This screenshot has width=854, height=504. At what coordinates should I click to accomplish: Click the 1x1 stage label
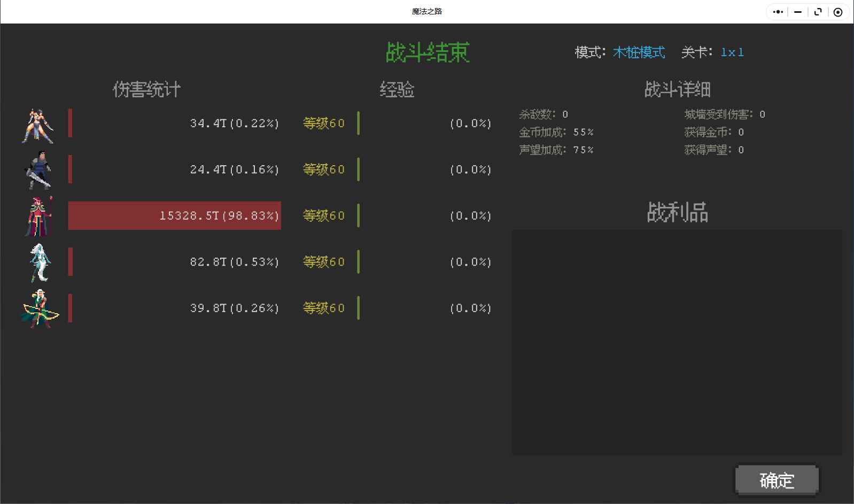732,52
